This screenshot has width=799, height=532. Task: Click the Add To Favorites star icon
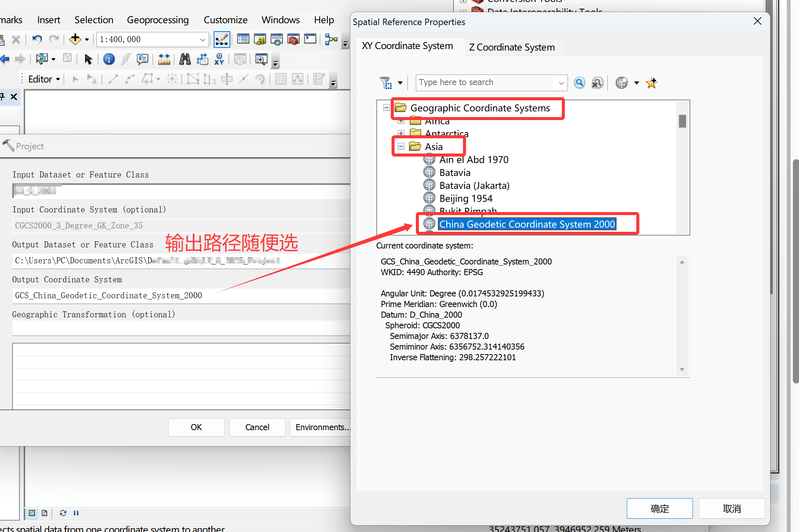(652, 82)
